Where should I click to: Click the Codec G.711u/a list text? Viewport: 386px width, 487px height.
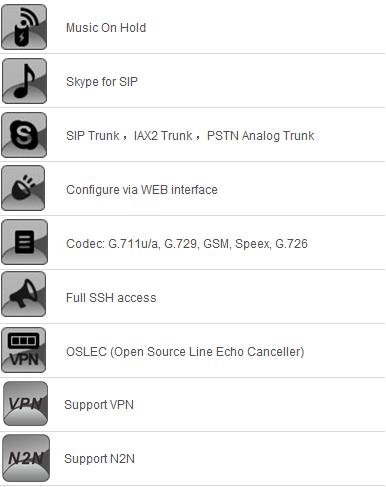tap(187, 244)
